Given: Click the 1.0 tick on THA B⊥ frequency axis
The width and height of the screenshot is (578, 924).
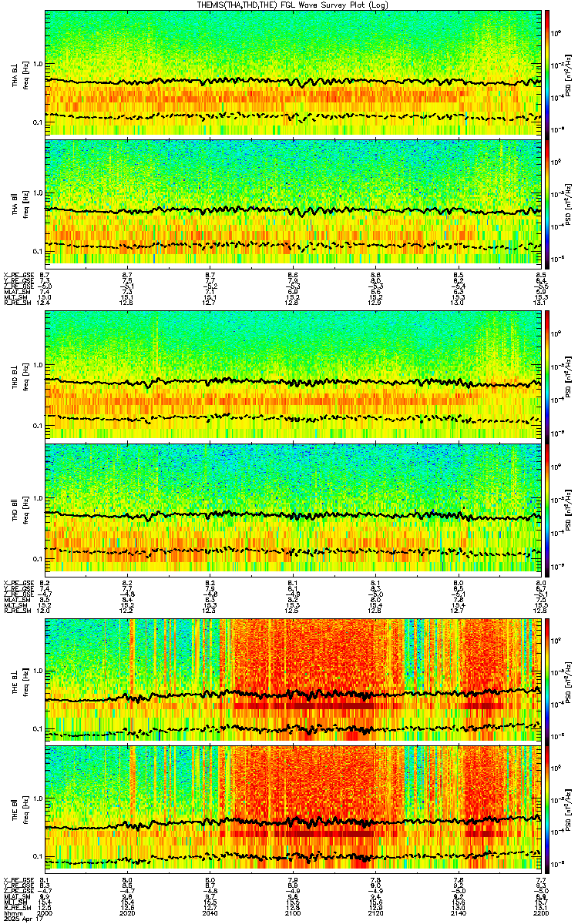Looking at the screenshot, I should (38, 64).
